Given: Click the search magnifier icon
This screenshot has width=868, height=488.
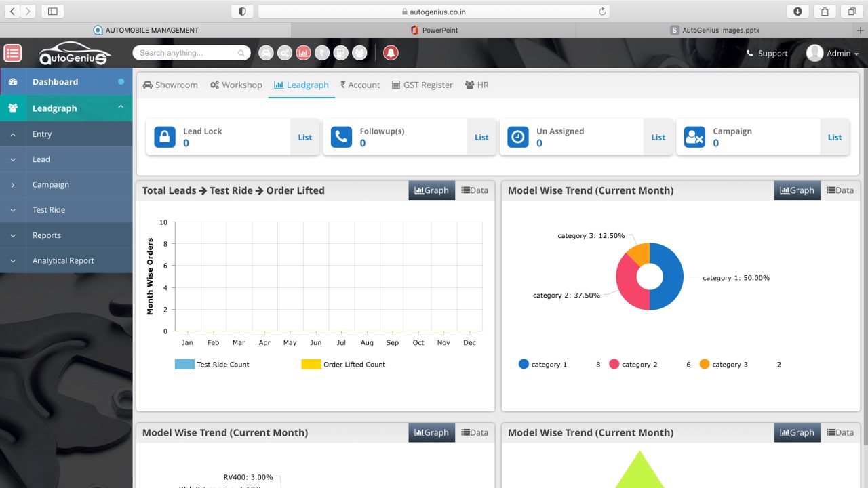Looking at the screenshot, I should tap(241, 53).
